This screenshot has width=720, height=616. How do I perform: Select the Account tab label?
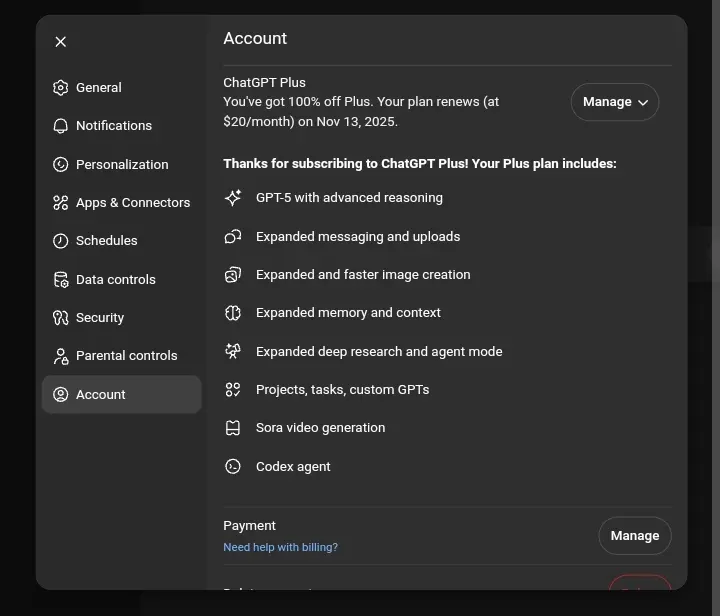click(x=101, y=395)
